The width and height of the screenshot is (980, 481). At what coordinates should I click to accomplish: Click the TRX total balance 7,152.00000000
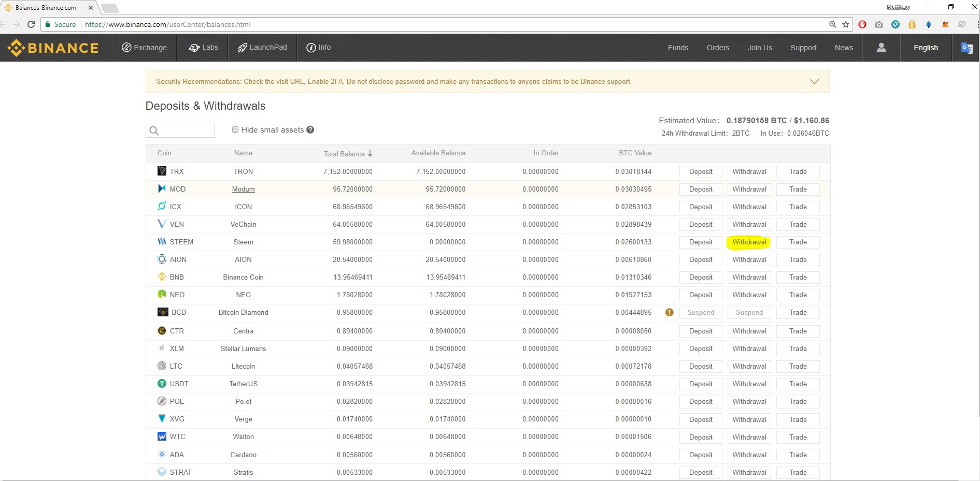click(x=348, y=171)
